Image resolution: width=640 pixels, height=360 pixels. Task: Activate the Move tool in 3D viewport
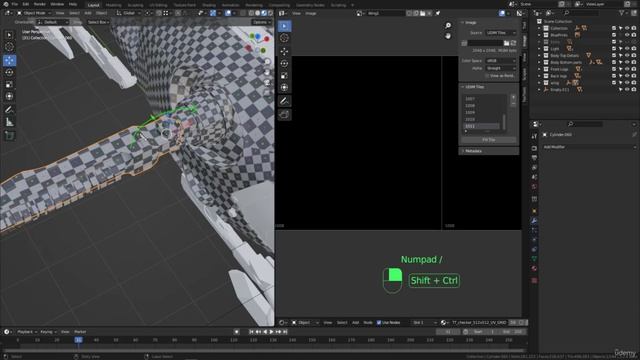click(9, 60)
